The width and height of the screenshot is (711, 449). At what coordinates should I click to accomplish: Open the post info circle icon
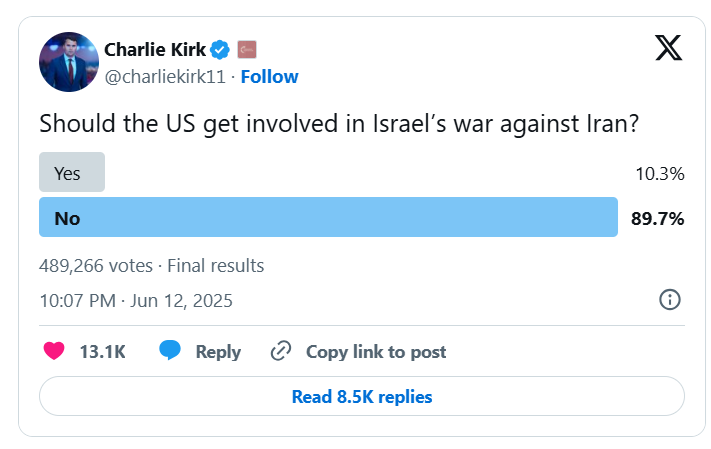click(x=670, y=300)
